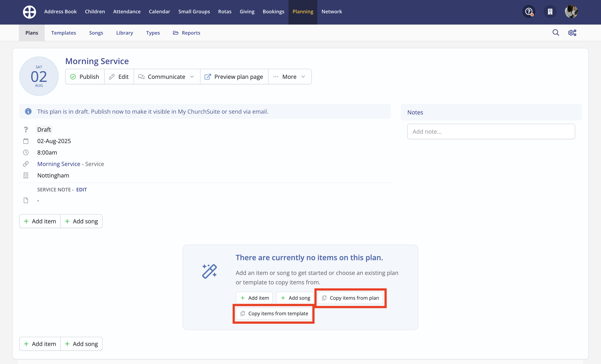Screen dimensions: 601x364
Task: Click the building icon beside Nottingham
Action: pyautogui.click(x=26, y=175)
